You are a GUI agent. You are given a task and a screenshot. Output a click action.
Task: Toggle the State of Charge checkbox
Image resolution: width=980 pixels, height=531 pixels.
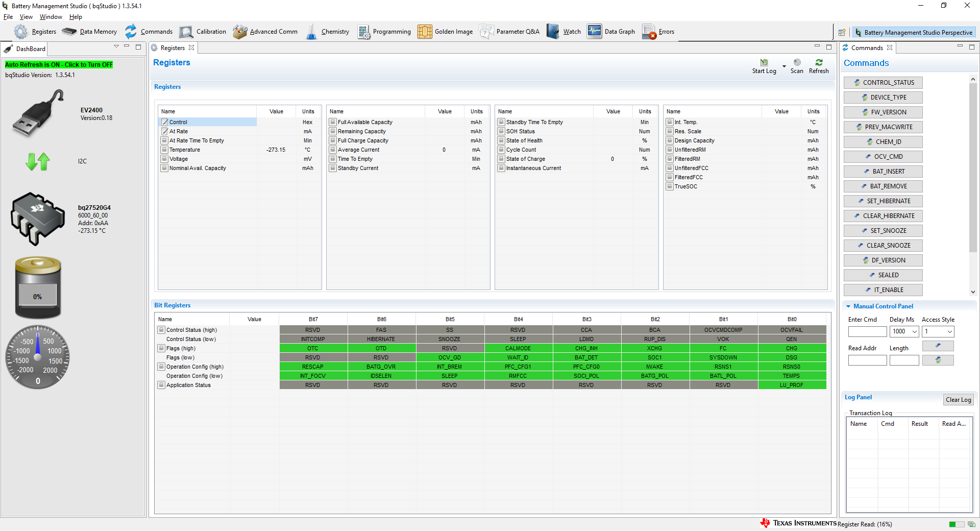[x=501, y=159]
